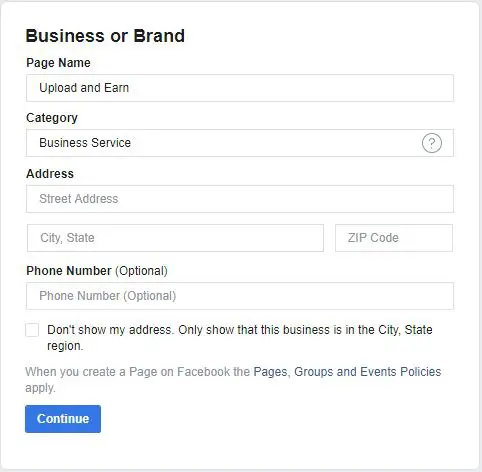Focus the Page Name field with "Upload and Earn"
The height and width of the screenshot is (472, 482).
(x=240, y=88)
